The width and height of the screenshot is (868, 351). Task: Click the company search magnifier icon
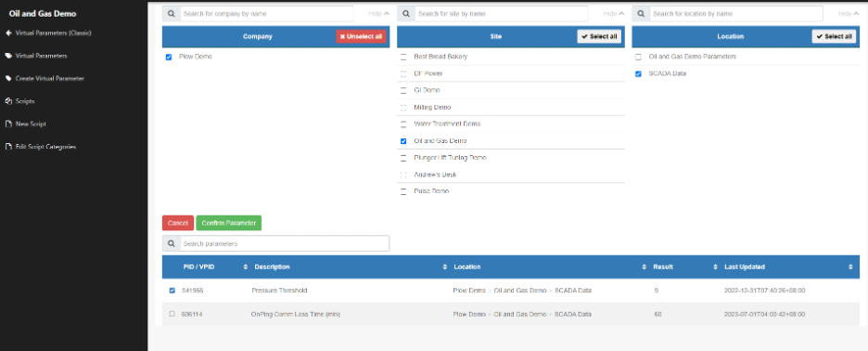171,14
